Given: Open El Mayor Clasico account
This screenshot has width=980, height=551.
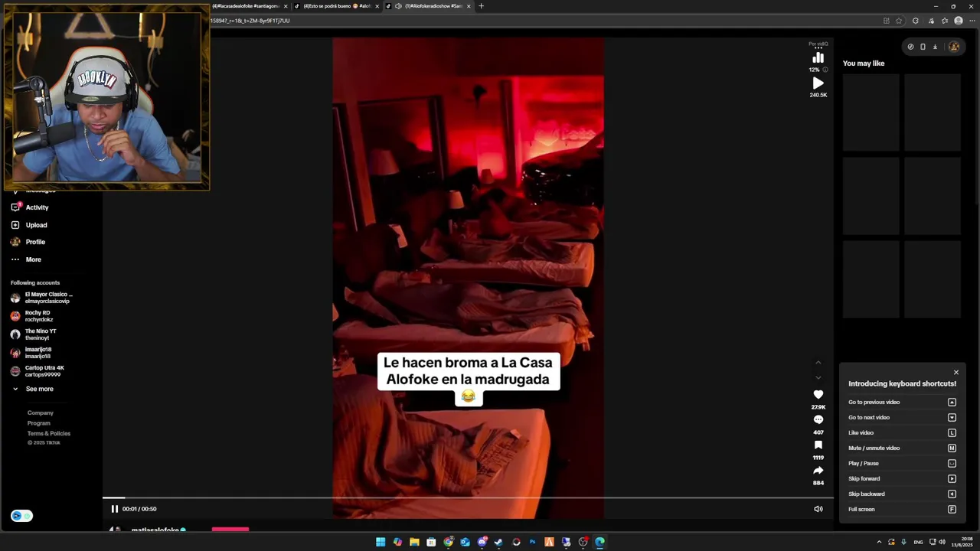Looking at the screenshot, I should click(x=42, y=298).
